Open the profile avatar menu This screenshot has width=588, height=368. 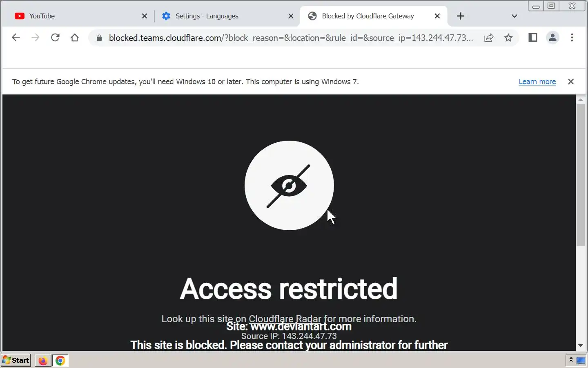(x=552, y=38)
